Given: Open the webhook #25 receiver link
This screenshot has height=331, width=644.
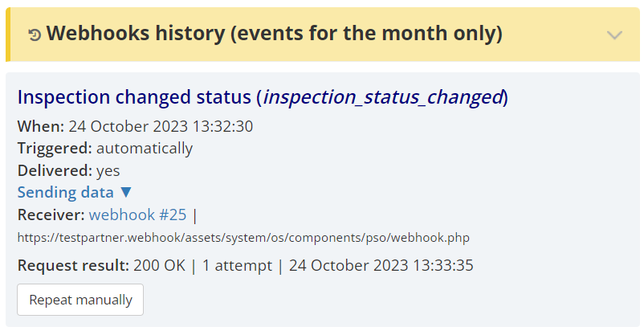Looking at the screenshot, I should 137,215.
